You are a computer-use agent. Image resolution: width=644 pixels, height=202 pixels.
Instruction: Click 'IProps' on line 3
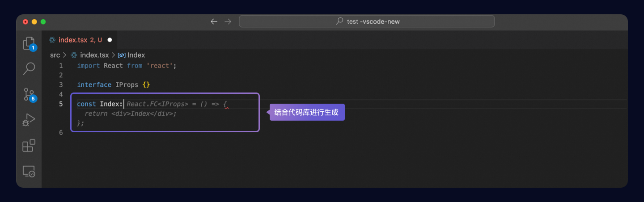coord(127,84)
